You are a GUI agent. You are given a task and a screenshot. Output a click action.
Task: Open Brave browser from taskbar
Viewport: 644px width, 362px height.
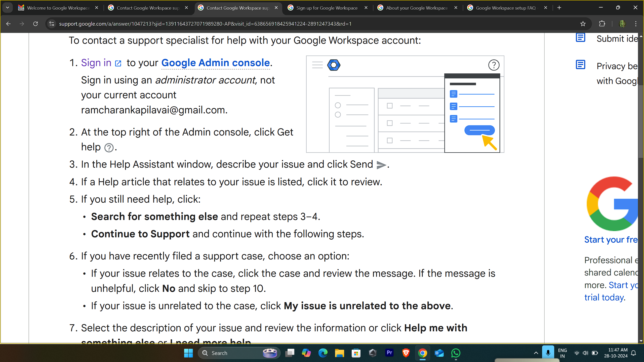click(406, 353)
